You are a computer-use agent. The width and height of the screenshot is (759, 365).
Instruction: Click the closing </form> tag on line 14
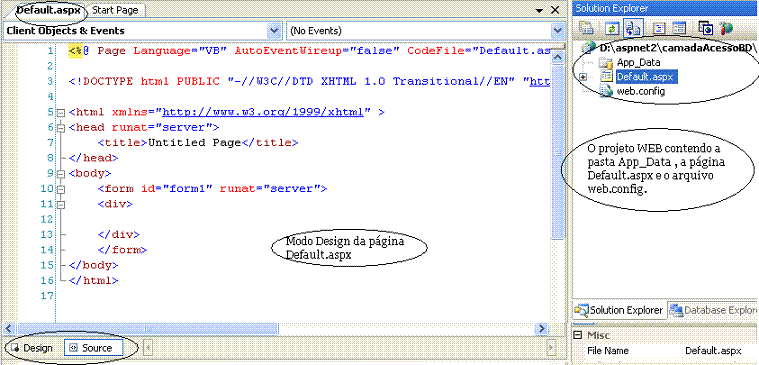click(122, 250)
